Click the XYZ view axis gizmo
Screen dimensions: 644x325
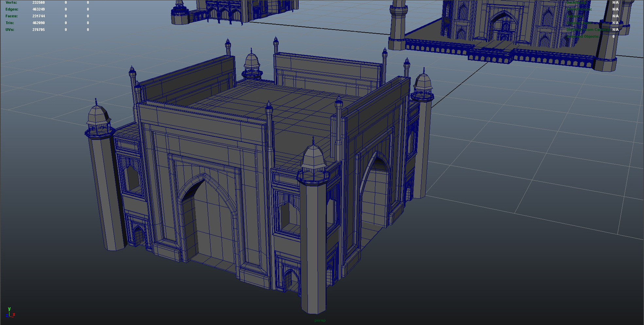10,313
